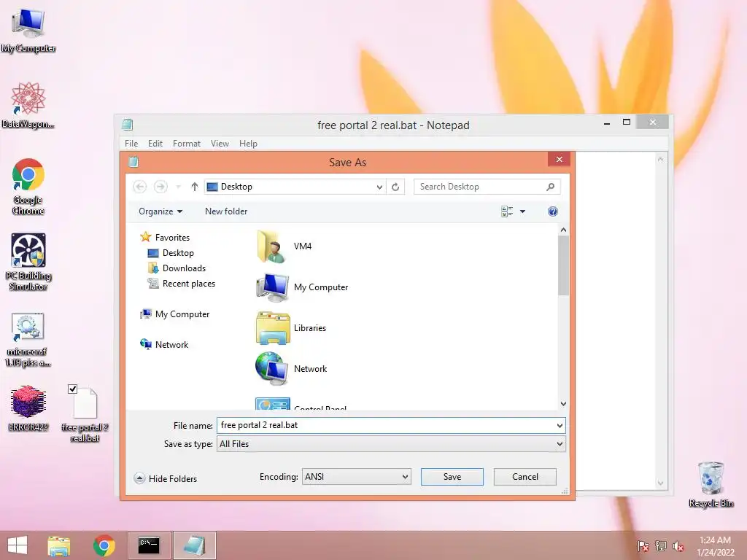Minimize the Notepad window
The image size is (747, 560).
[x=607, y=122]
